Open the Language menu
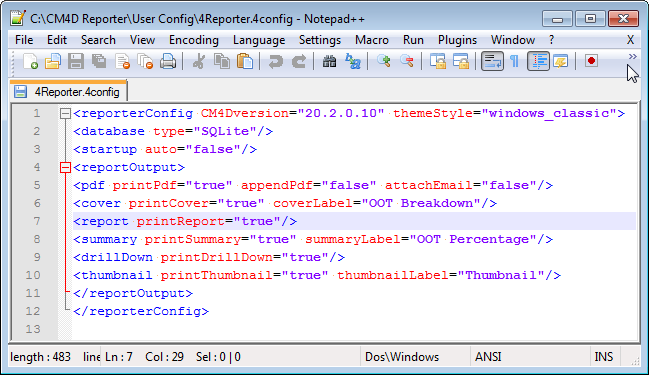 [x=259, y=40]
